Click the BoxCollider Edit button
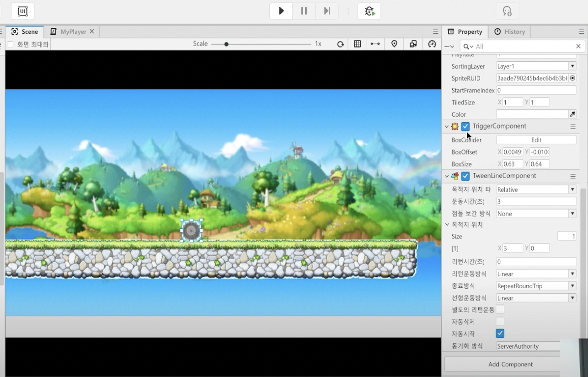 pyautogui.click(x=536, y=140)
